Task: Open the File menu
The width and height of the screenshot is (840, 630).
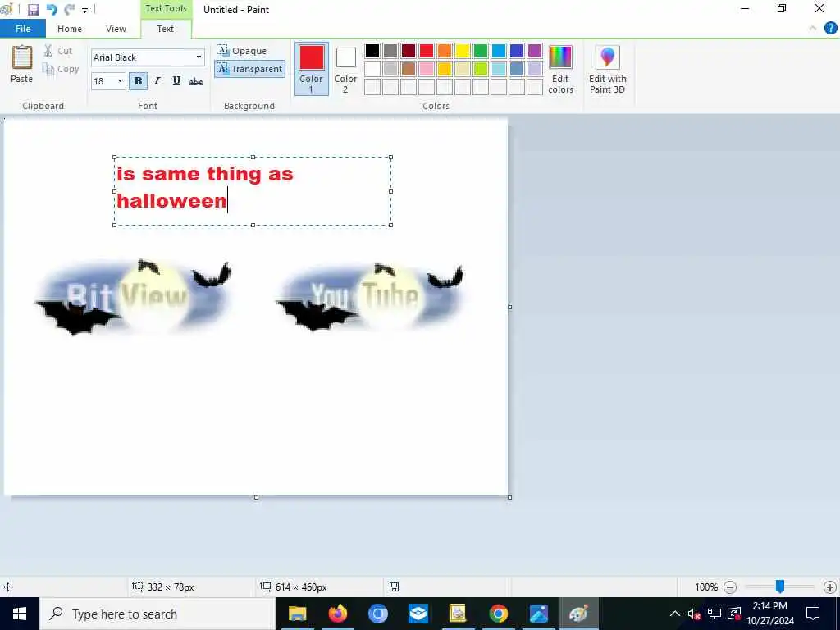Action: click(23, 29)
